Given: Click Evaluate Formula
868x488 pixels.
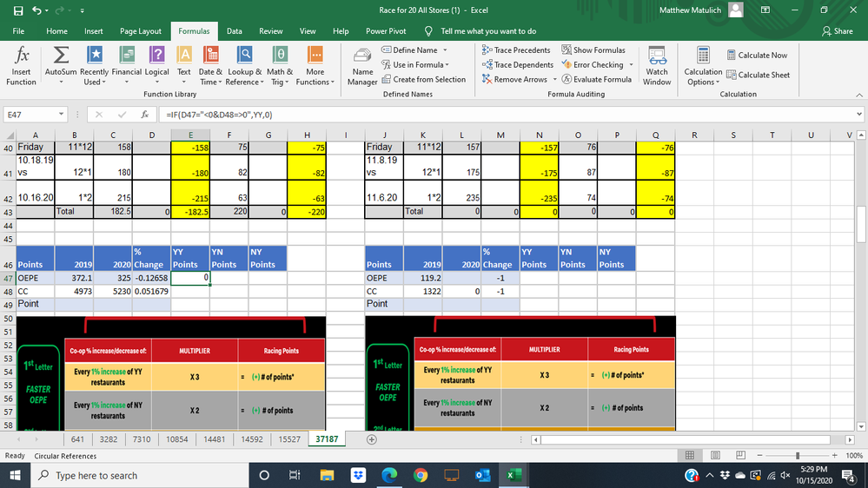Looking at the screenshot, I should click(x=596, y=79).
